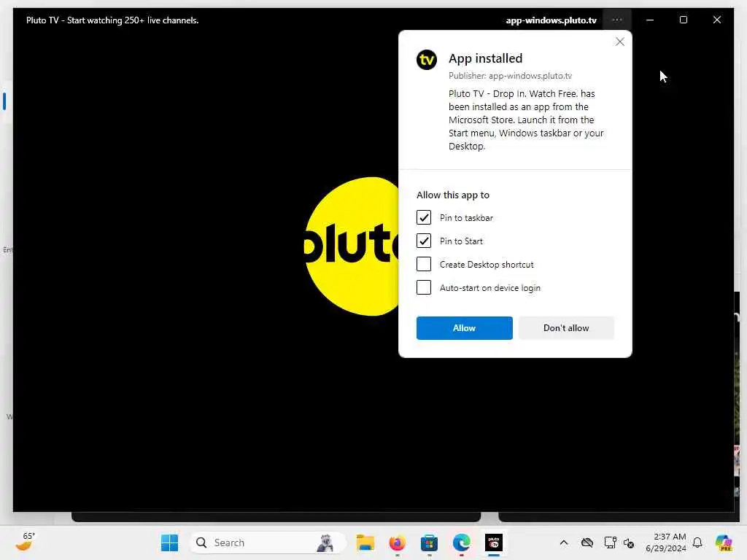Click the Allow button
This screenshot has height=560, width=747.
(464, 328)
